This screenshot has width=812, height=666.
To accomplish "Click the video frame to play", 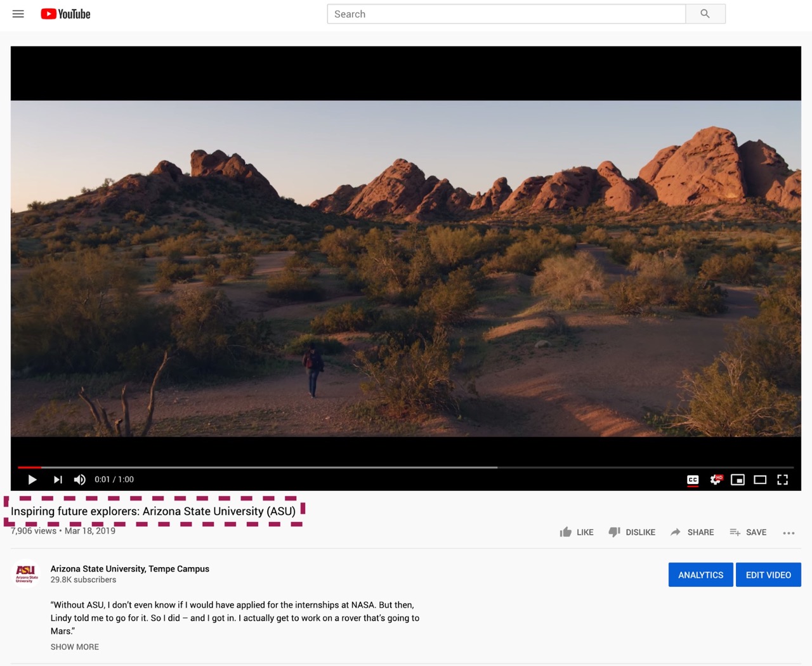I will coord(406,268).
